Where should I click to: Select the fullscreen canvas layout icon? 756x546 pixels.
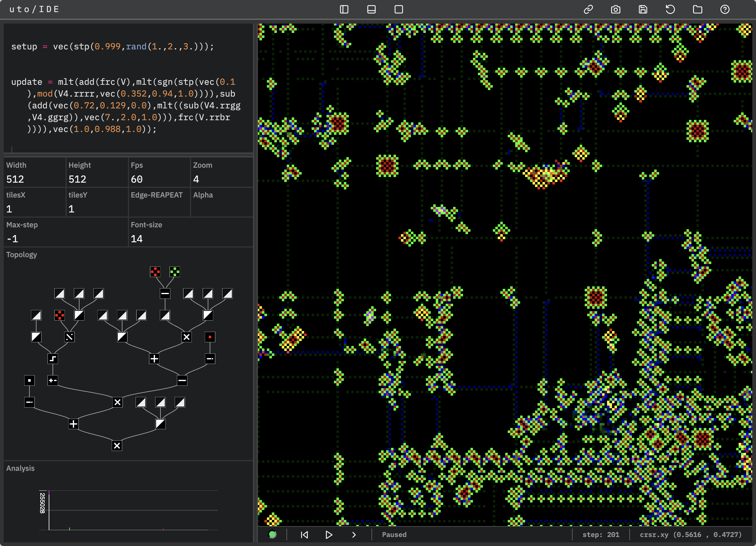coord(399,9)
